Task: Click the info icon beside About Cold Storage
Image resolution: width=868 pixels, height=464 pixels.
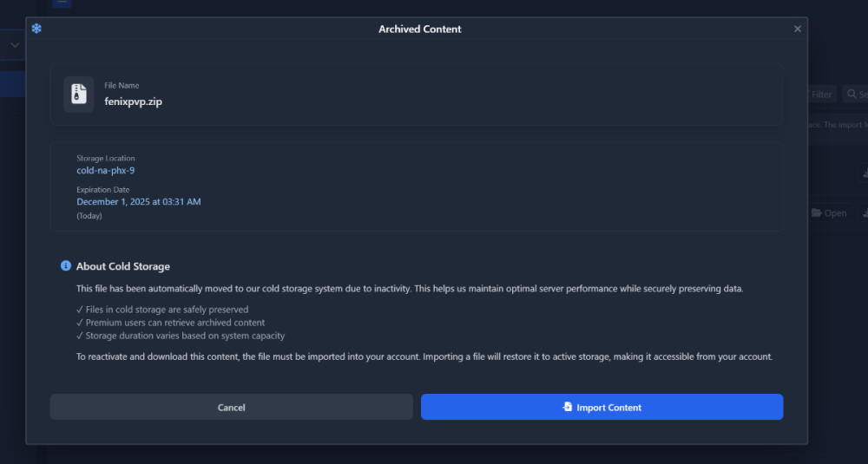Action: [66, 266]
